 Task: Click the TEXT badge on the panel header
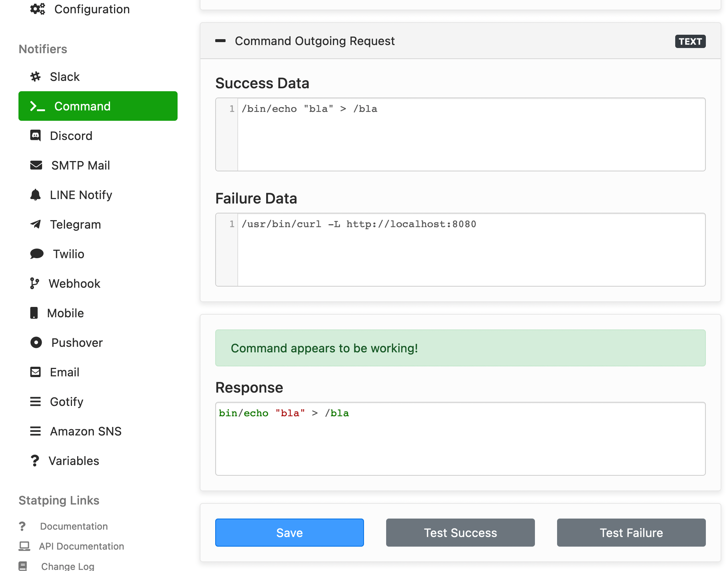(690, 41)
